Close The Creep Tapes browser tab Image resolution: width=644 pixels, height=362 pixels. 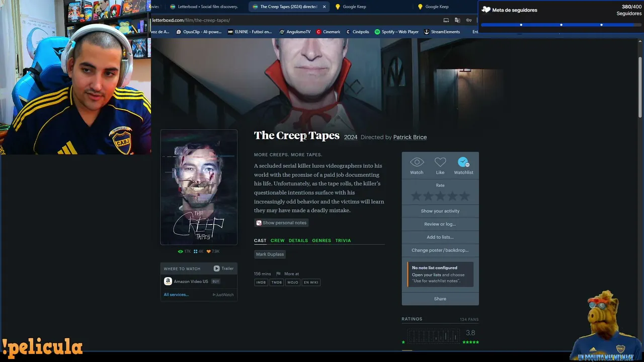[324, 7]
